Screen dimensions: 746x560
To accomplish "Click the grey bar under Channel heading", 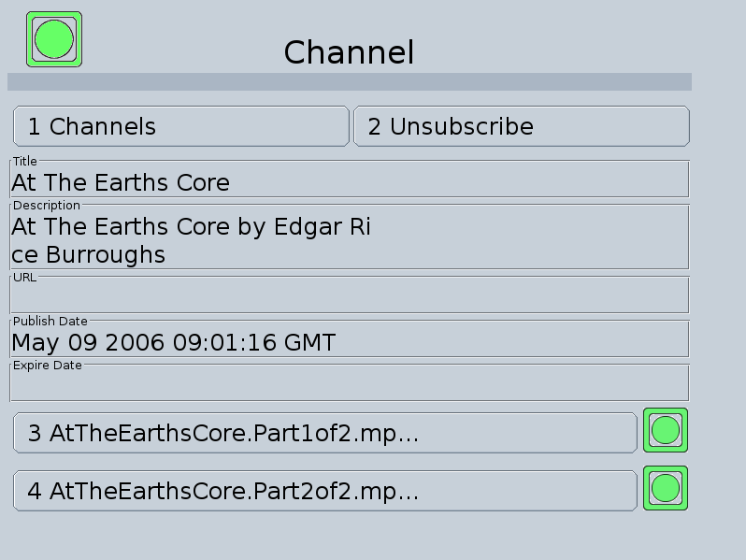I will (x=350, y=82).
